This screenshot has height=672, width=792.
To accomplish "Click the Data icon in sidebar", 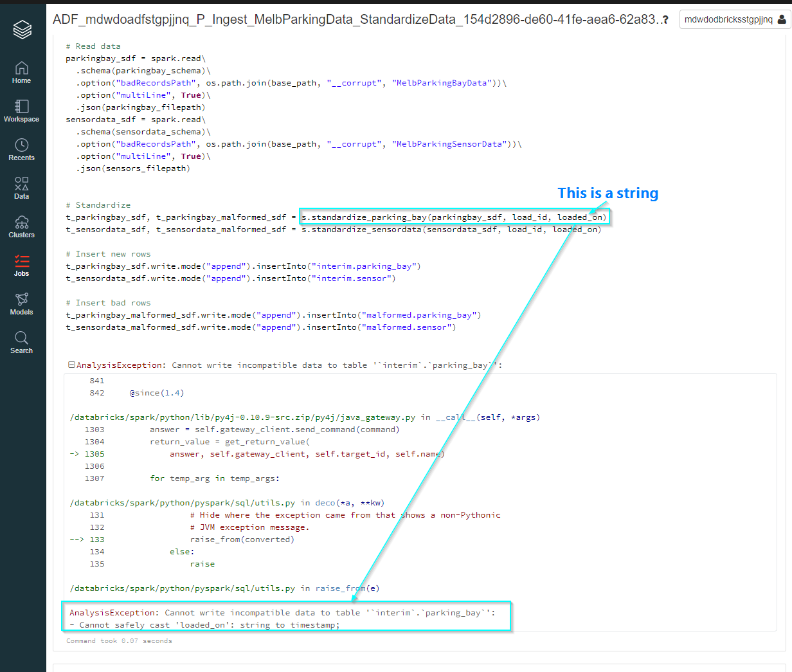I will (22, 188).
